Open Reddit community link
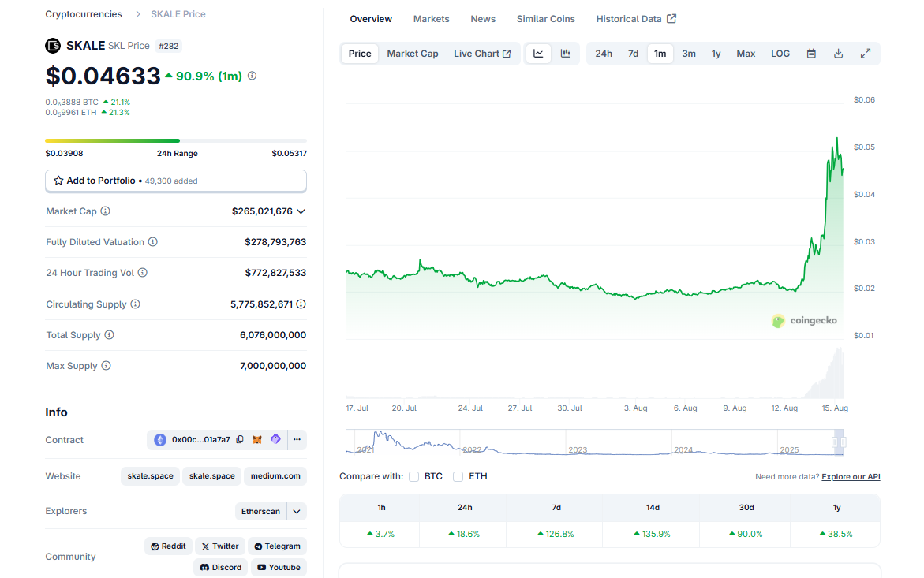The image size is (924, 578). tap(169, 546)
